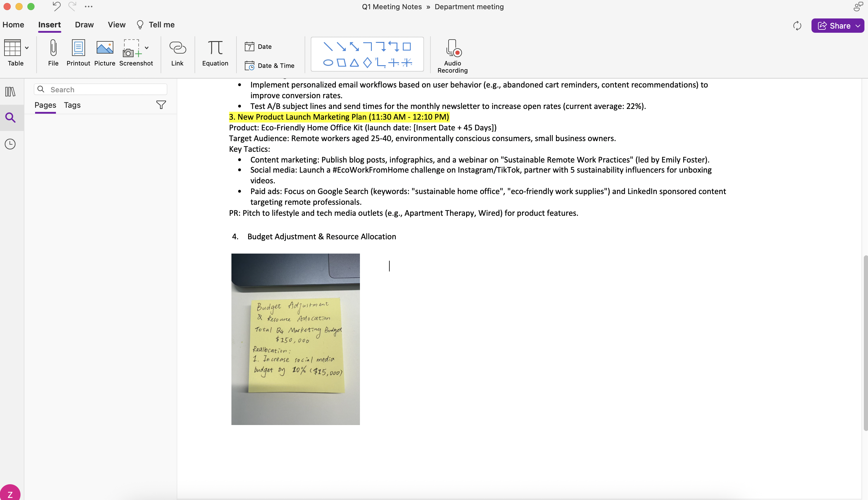Redo the last action

(72, 7)
